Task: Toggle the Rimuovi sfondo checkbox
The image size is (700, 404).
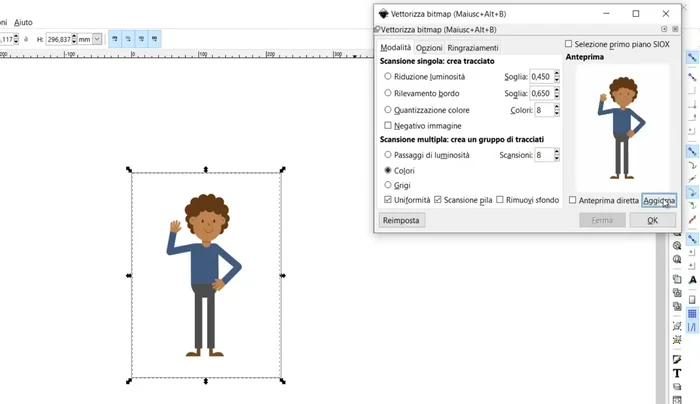Action: (500, 200)
